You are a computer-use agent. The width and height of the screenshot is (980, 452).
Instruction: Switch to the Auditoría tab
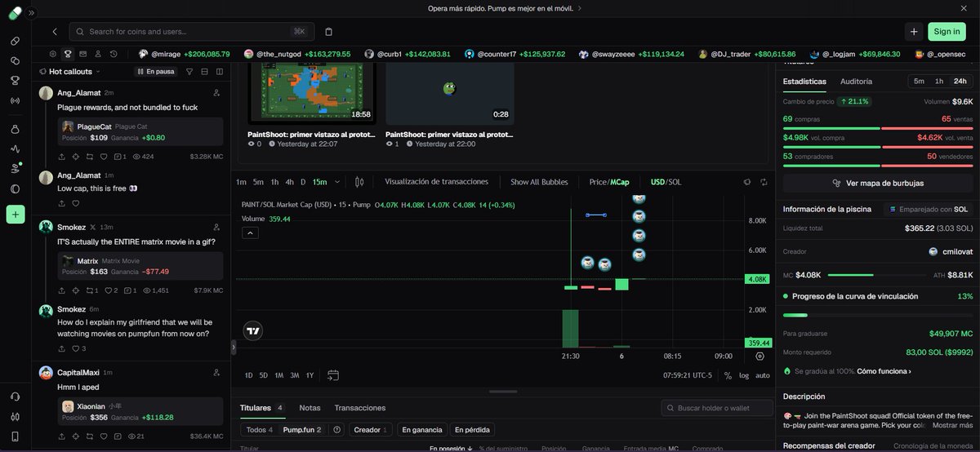click(856, 82)
